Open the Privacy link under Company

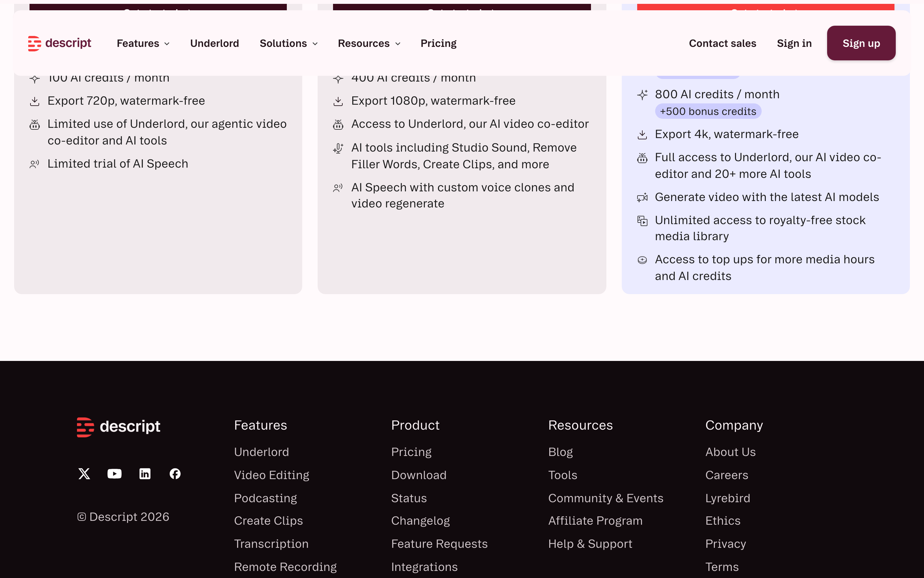[x=725, y=544]
